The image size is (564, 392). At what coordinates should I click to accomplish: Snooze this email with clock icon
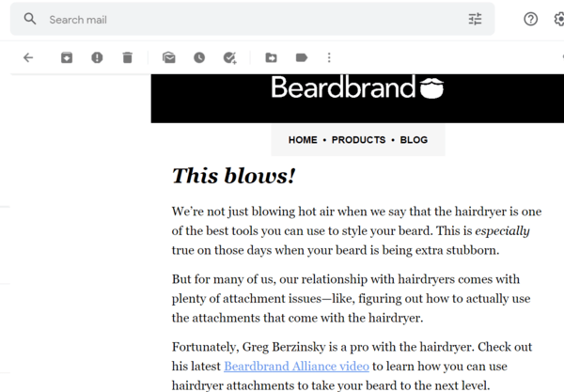coord(199,57)
